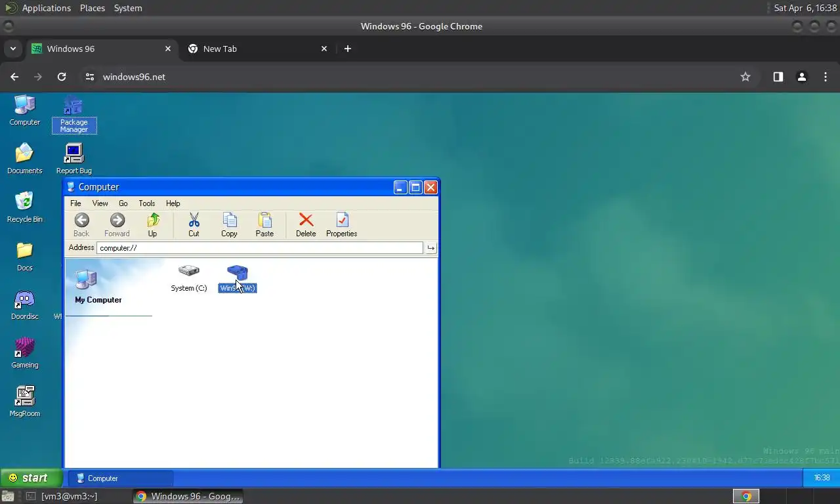The width and height of the screenshot is (840, 504).
Task: Open the Recycle Bin icon
Action: [x=25, y=207]
